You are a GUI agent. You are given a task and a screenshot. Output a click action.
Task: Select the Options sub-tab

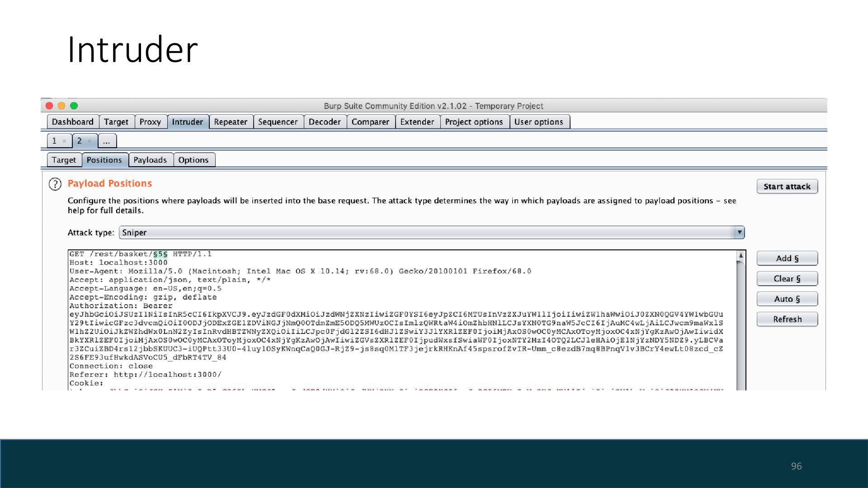[193, 160]
